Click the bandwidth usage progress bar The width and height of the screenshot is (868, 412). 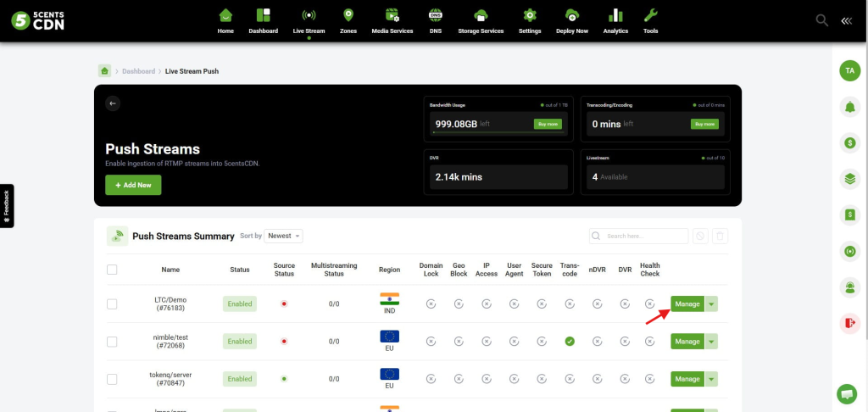498,133
